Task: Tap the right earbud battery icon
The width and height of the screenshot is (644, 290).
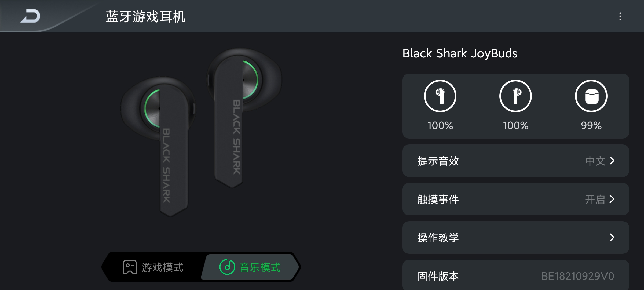Action: (515, 96)
